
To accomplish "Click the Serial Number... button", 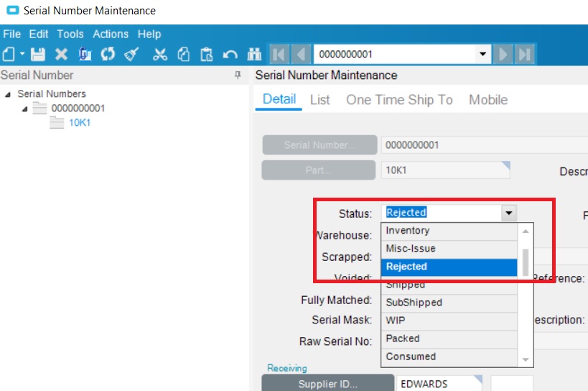I will point(319,145).
